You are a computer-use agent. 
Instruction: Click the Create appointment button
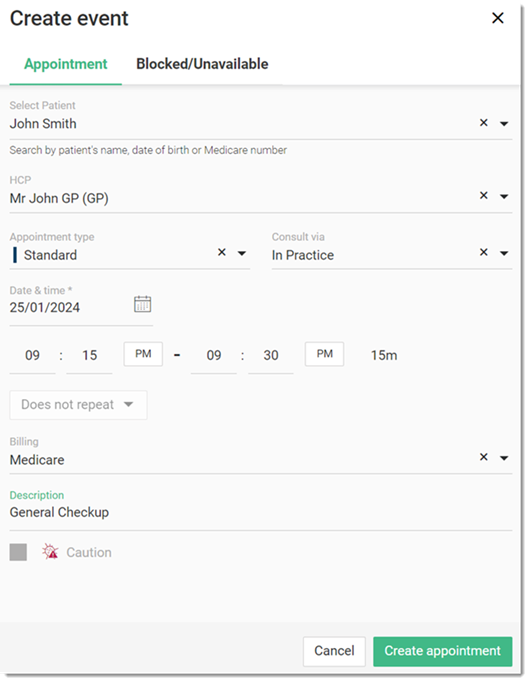pyautogui.click(x=442, y=651)
